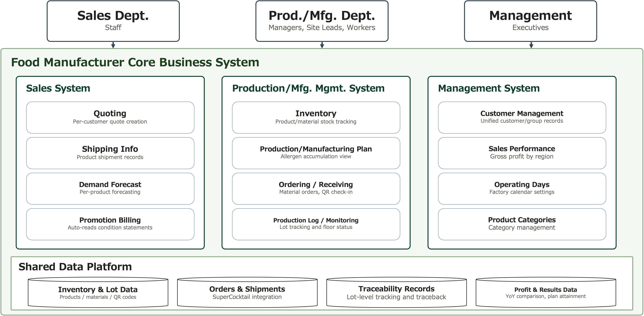This screenshot has width=644, height=316.
Task: Select the Ordering / Receiving card
Action: pyautogui.click(x=316, y=189)
